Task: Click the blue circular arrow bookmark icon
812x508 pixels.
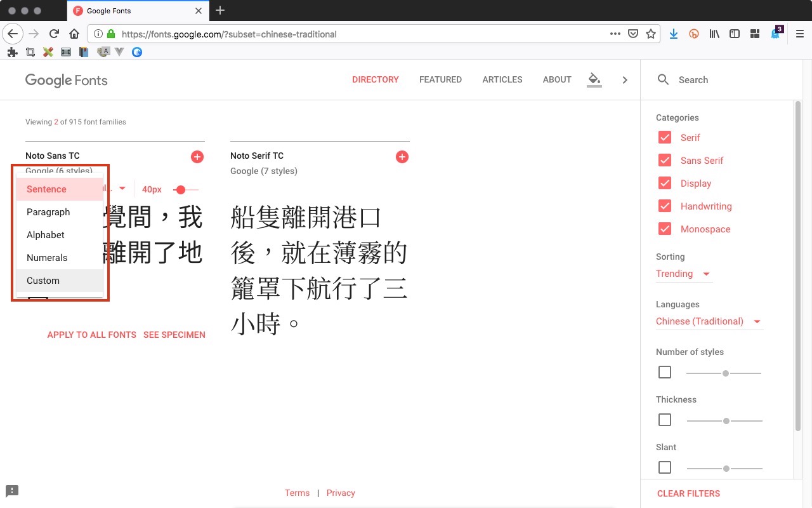Action: pyautogui.click(x=136, y=52)
